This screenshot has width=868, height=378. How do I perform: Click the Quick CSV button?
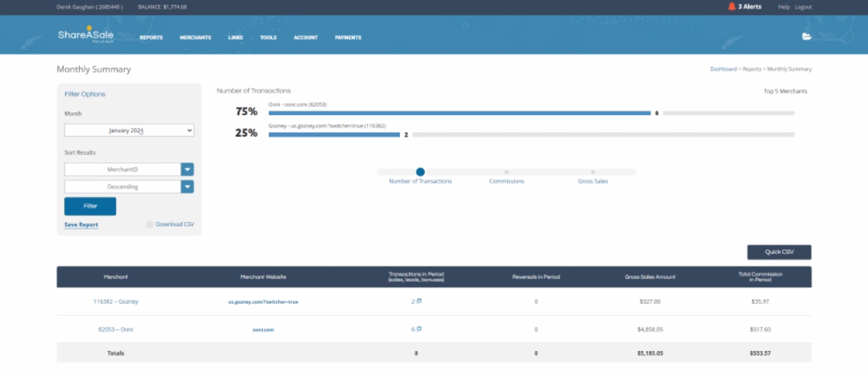click(779, 252)
